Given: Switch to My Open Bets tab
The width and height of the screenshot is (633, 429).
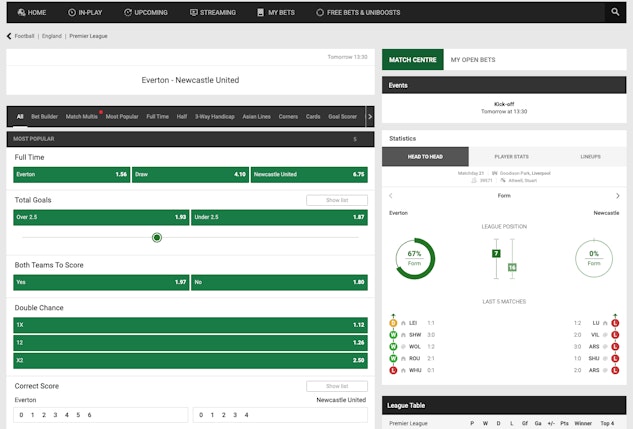Looking at the screenshot, I should click(472, 60).
